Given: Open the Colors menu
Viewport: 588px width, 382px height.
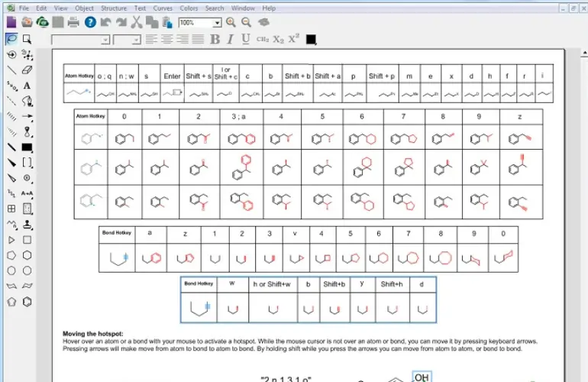Looking at the screenshot, I should (189, 8).
